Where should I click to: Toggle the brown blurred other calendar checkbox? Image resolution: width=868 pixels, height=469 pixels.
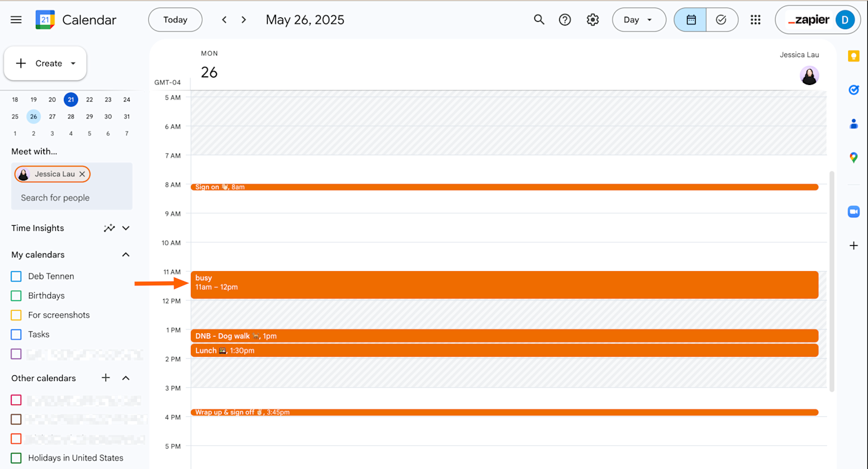16,419
